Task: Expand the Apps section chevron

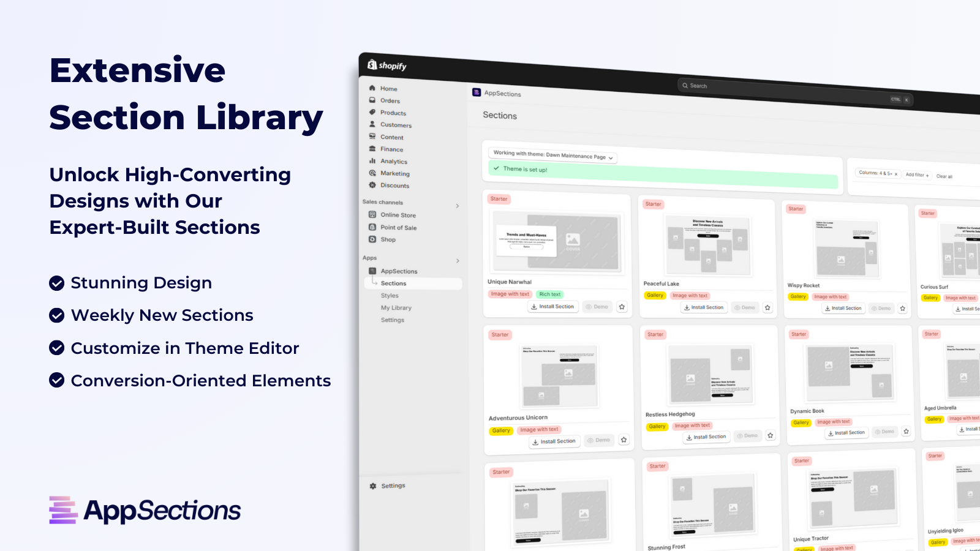Action: 456,261
